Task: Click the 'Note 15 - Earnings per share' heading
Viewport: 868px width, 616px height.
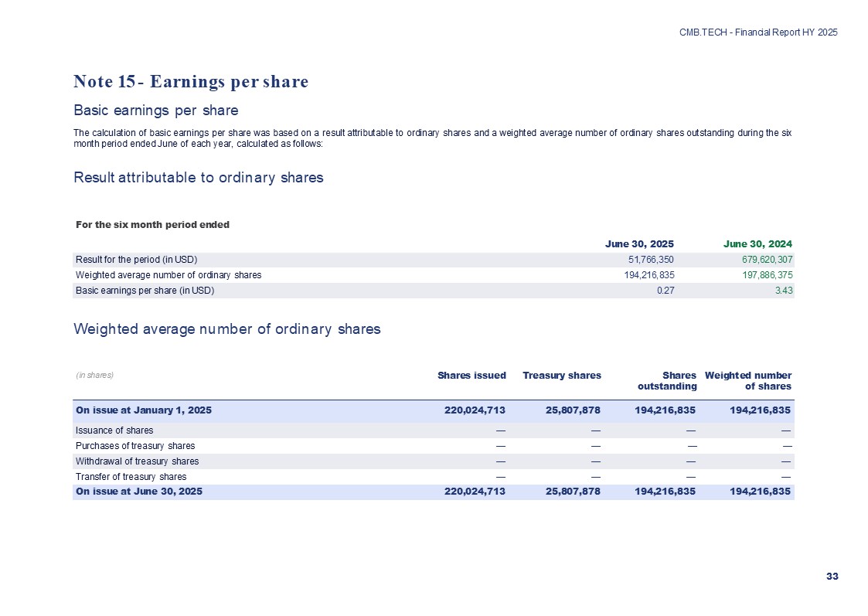Action: point(191,81)
